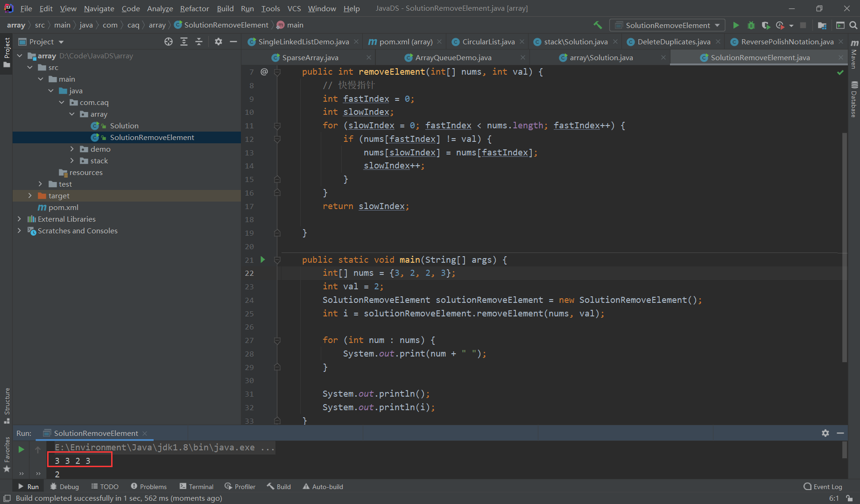Toggle read-only lock icon in status bar
The image size is (860, 504).
pos(849,498)
